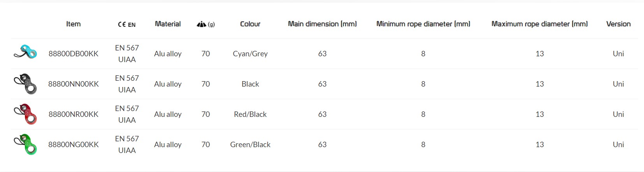Select item code 88800NG00KK
644x172 pixels.
73,144
